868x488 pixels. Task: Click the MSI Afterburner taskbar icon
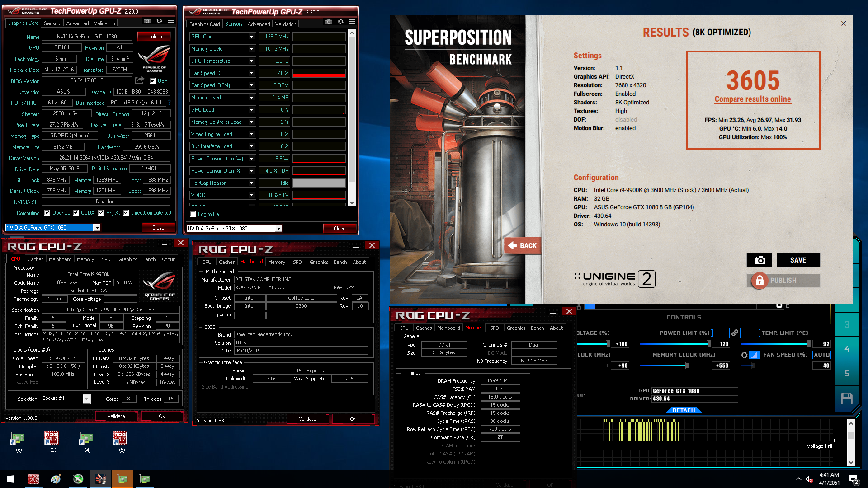(x=78, y=479)
